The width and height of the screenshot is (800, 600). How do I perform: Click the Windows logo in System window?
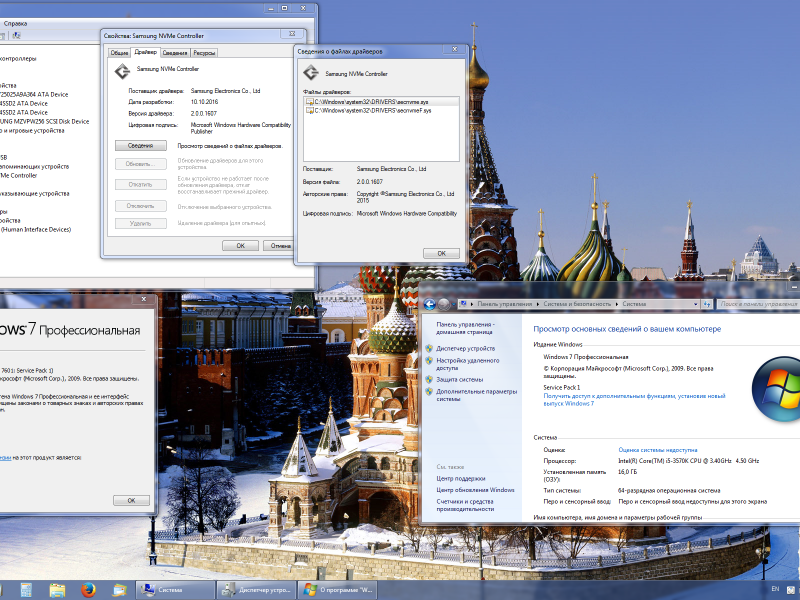(776, 389)
